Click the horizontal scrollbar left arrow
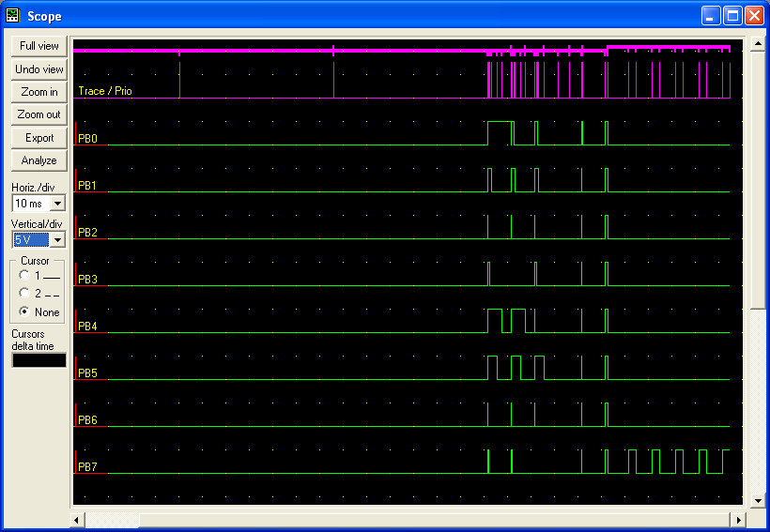 [77, 520]
